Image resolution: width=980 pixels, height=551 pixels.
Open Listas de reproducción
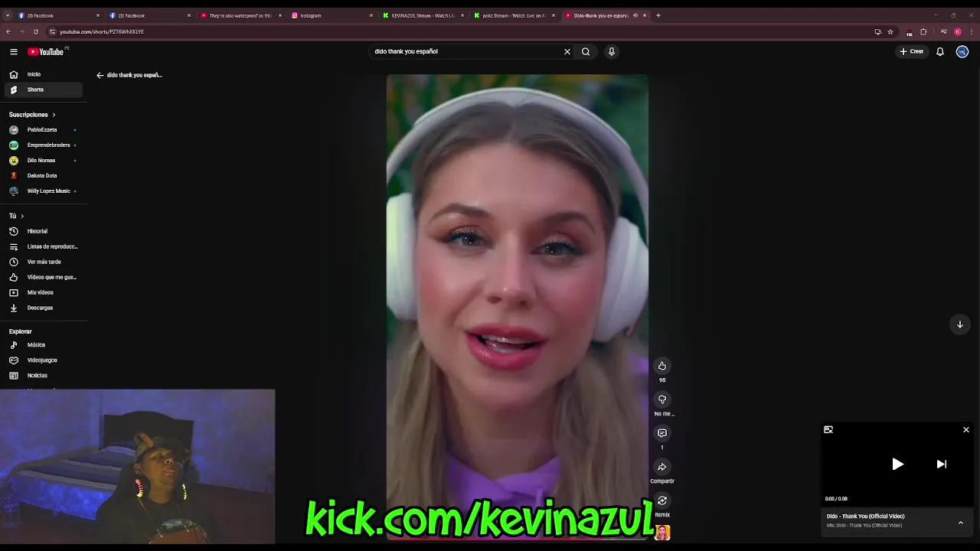44,246
